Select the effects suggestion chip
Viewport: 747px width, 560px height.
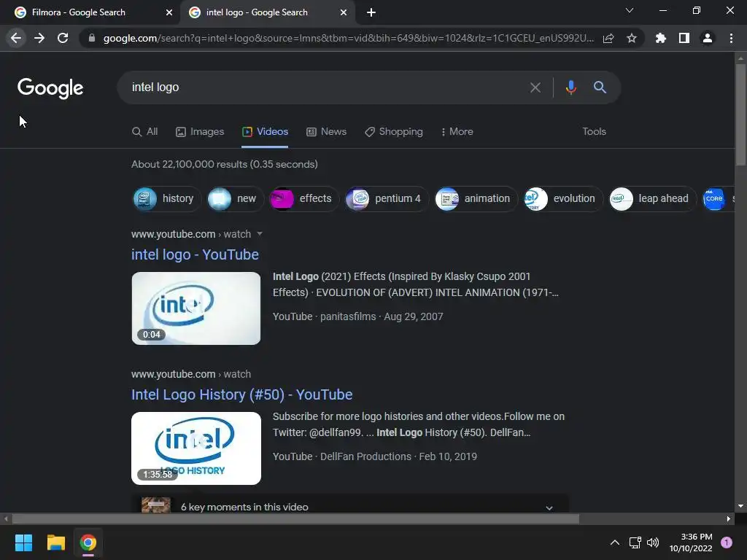click(304, 198)
